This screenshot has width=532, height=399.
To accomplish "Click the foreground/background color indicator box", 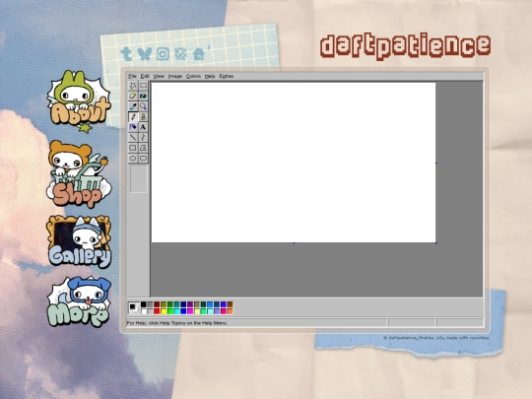I will 134,307.
